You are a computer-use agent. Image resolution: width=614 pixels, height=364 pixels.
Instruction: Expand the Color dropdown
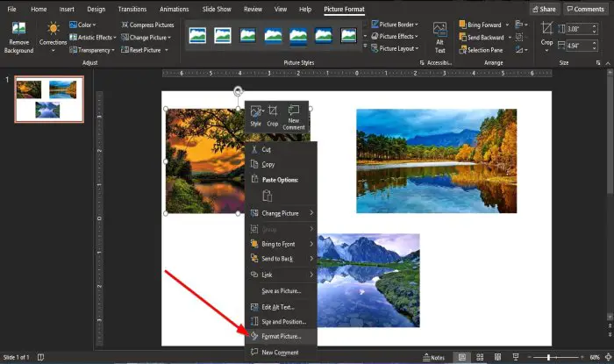pyautogui.click(x=87, y=25)
